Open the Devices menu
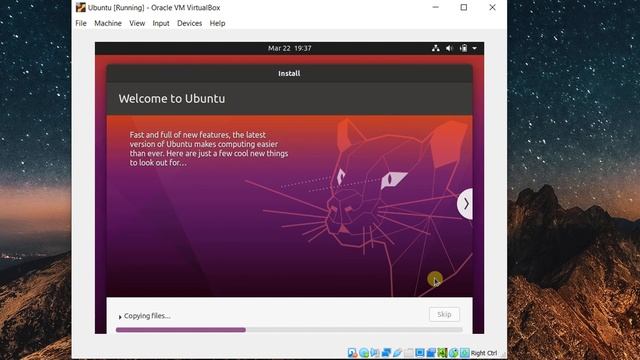This screenshot has width=640, height=360. tap(189, 23)
